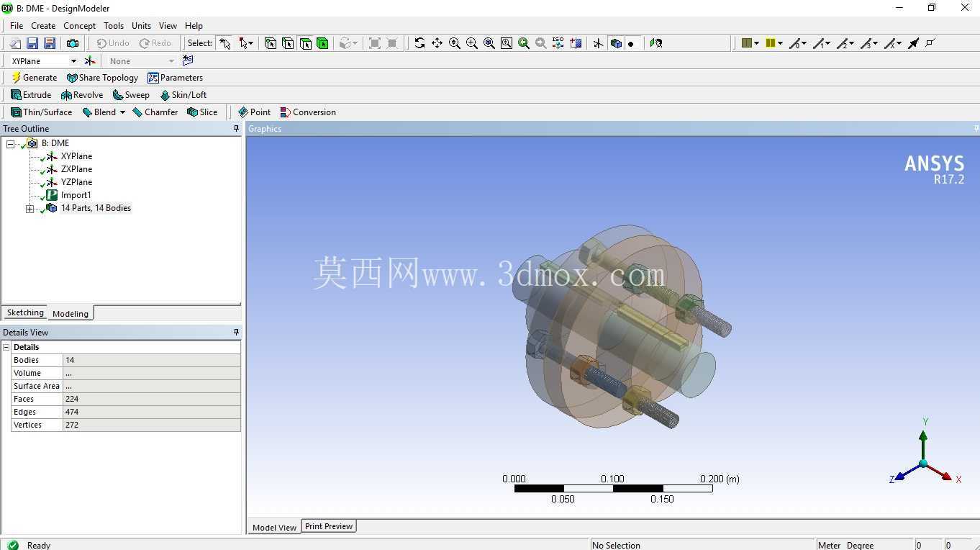Screen dimensions: 980x550
Task: Capture an image with the camera icon
Action: (73, 43)
